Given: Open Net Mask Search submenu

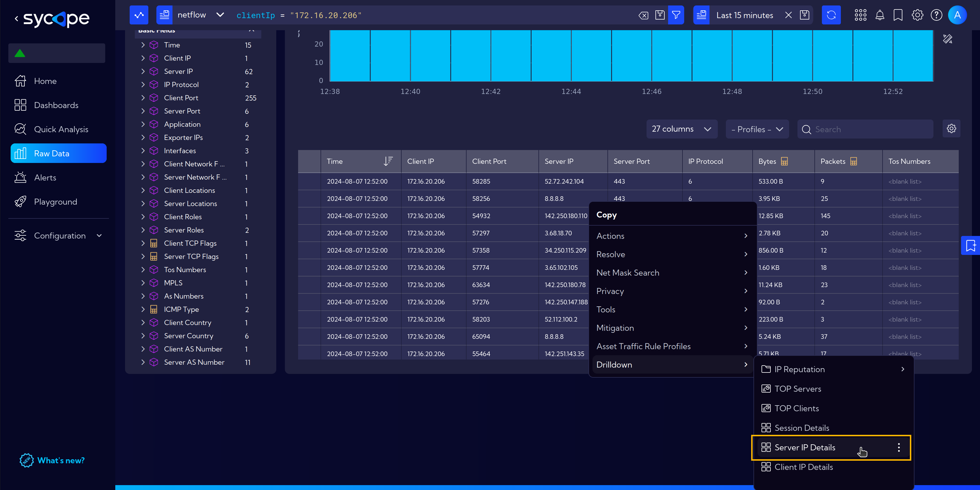Looking at the screenshot, I should (672, 273).
